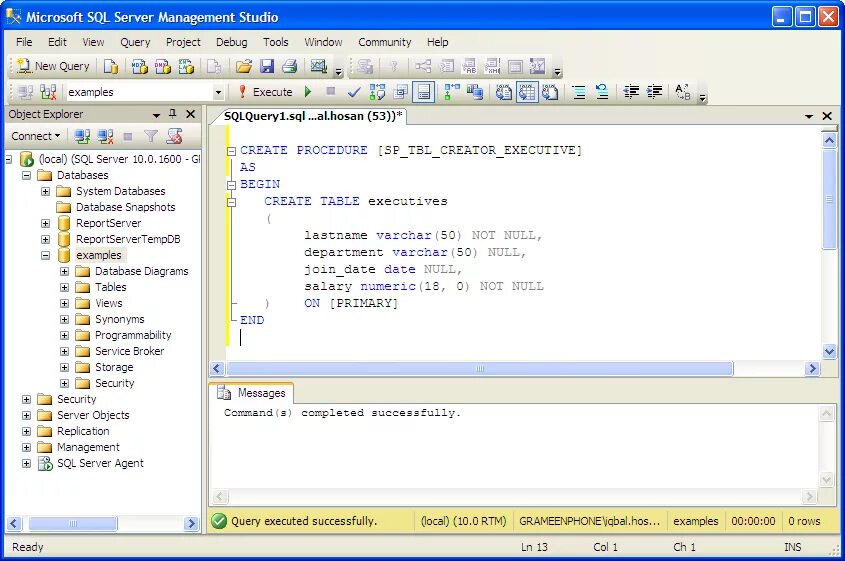Click the Increase Indent icon
Image resolution: width=845 pixels, height=561 pixels.
pos(654,92)
